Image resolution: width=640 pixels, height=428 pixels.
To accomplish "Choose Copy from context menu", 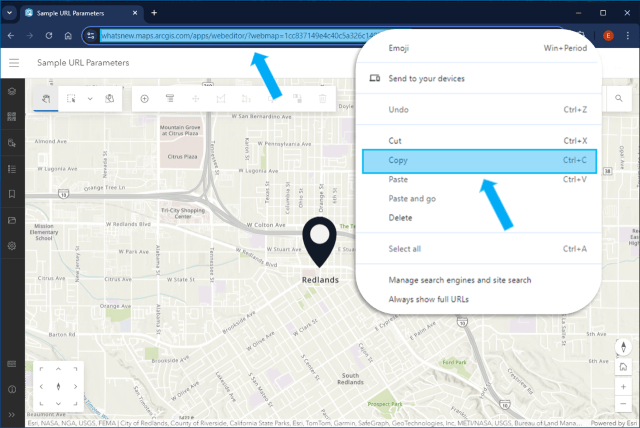I will [479, 161].
